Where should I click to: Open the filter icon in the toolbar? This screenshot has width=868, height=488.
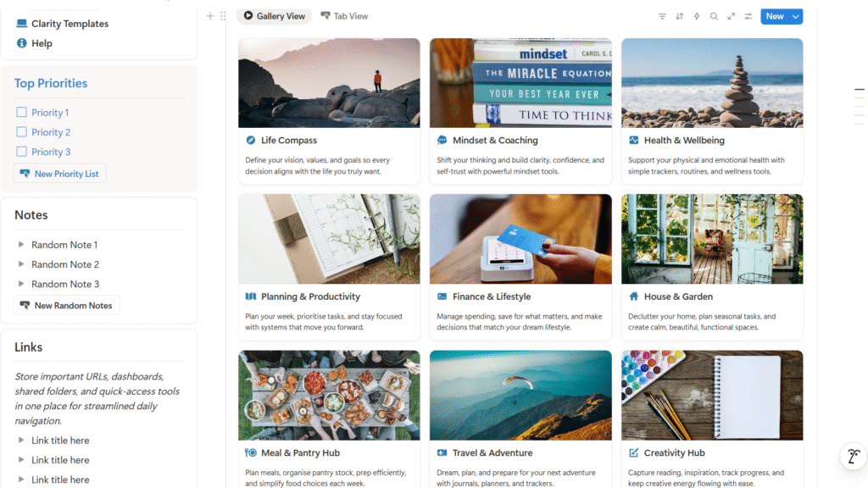tap(662, 16)
